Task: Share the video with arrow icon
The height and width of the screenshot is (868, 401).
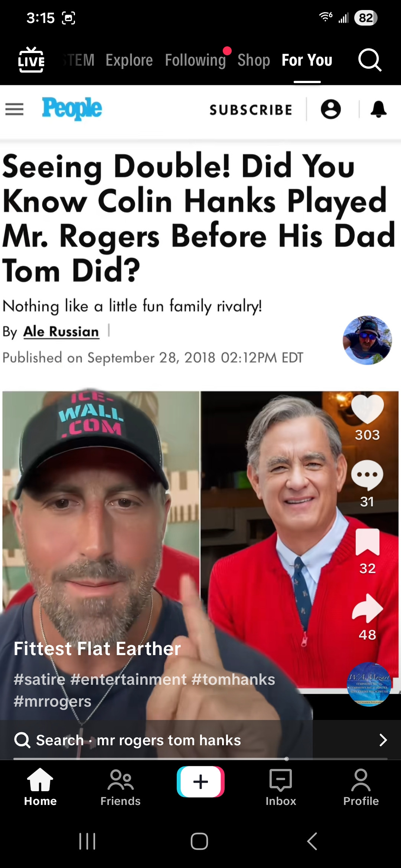Action: coord(367,608)
